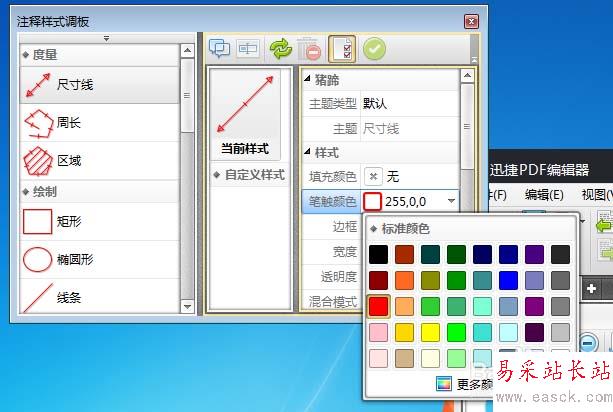613x412 pixels.
Task: Click the rename style toolbar icon
Action: (x=248, y=48)
